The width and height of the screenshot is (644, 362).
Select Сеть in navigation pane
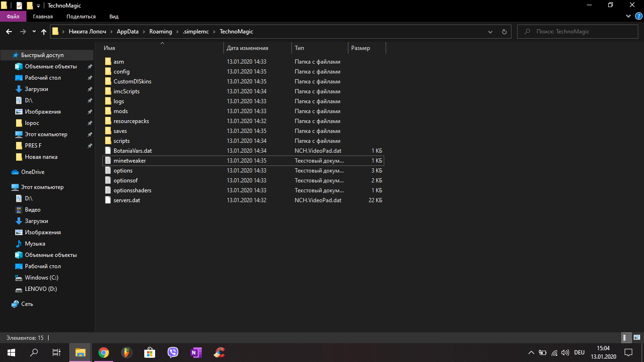coord(27,304)
